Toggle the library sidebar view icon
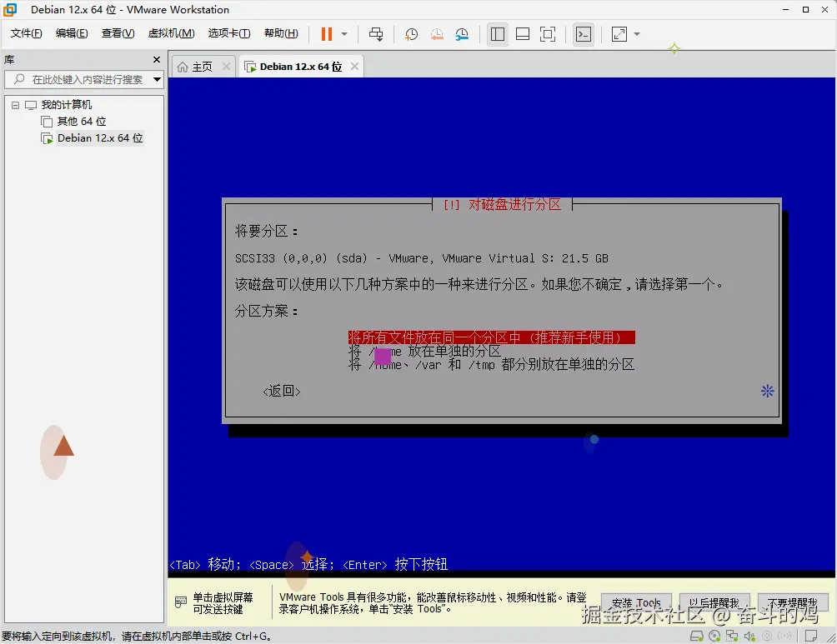This screenshot has width=837, height=644. point(498,34)
